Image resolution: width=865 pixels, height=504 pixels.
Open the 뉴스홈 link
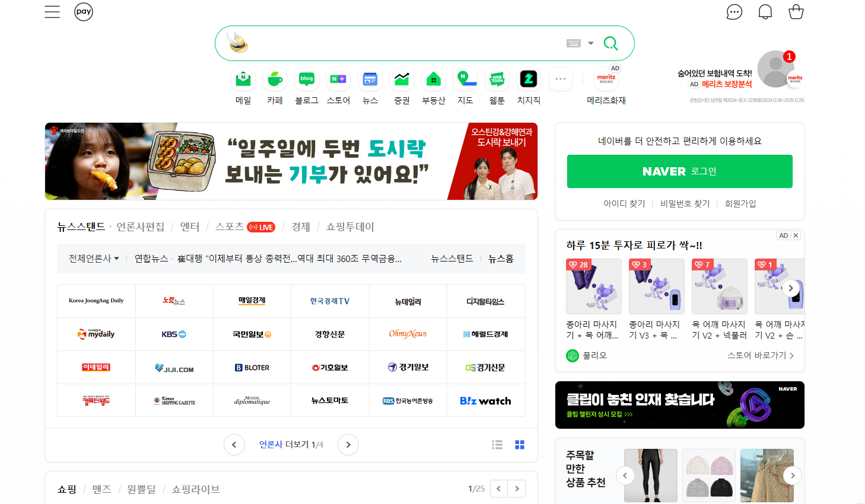[501, 259]
